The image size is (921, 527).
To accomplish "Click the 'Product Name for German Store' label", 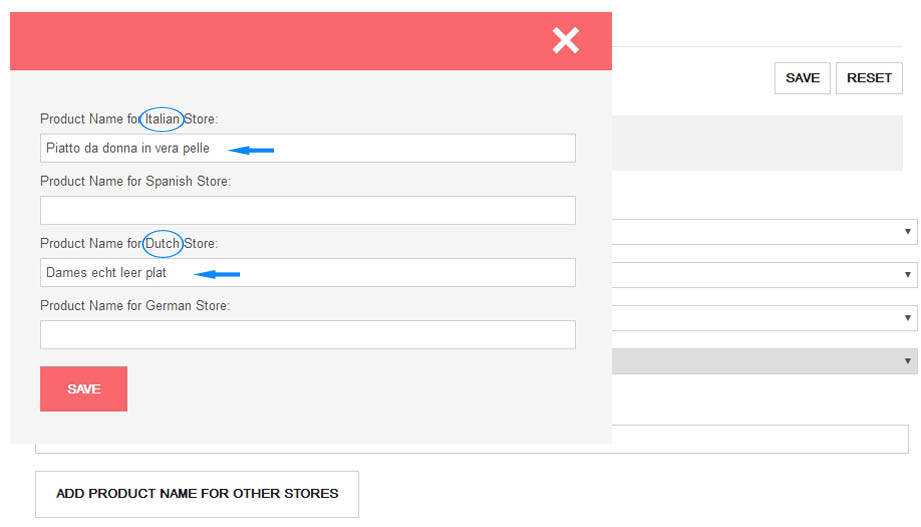I will (x=135, y=305).
